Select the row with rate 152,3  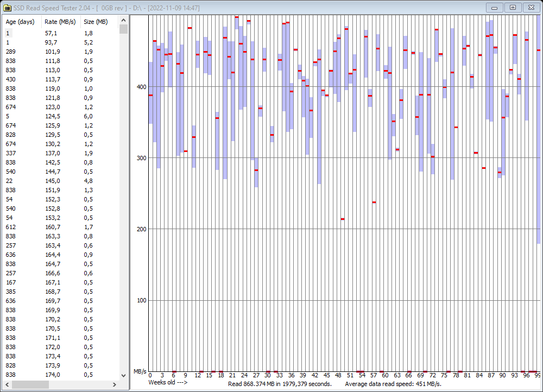(x=61, y=199)
